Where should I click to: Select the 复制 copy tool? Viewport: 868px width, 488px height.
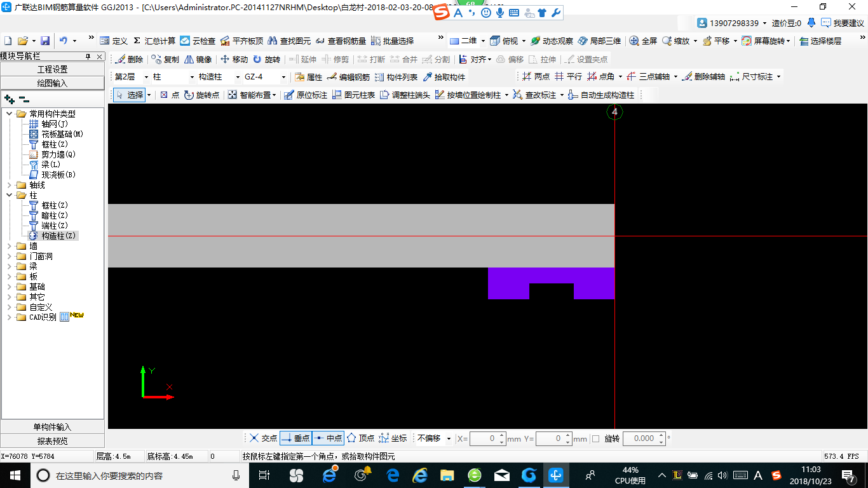coord(165,59)
